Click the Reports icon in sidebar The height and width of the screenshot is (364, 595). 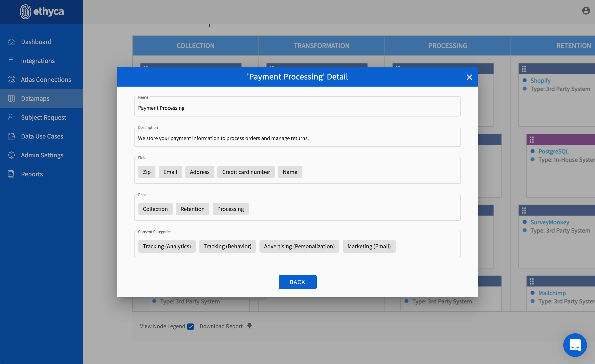[11, 174]
